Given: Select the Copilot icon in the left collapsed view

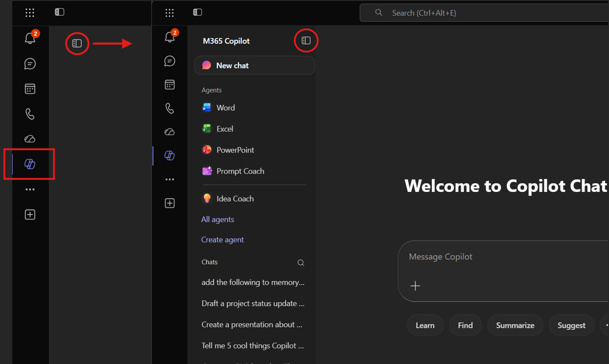Looking at the screenshot, I should pos(30,164).
